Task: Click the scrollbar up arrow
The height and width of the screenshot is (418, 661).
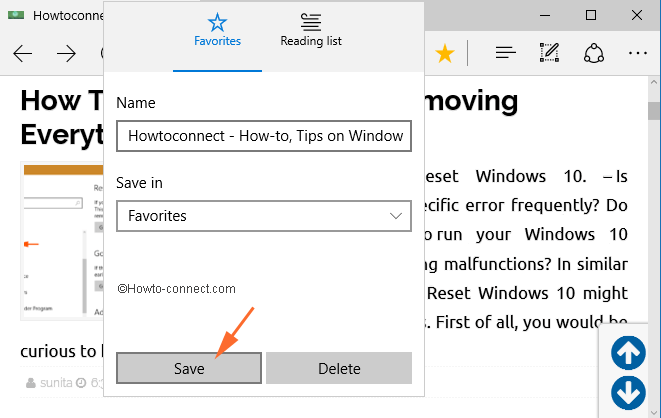Action: pyautogui.click(x=654, y=82)
